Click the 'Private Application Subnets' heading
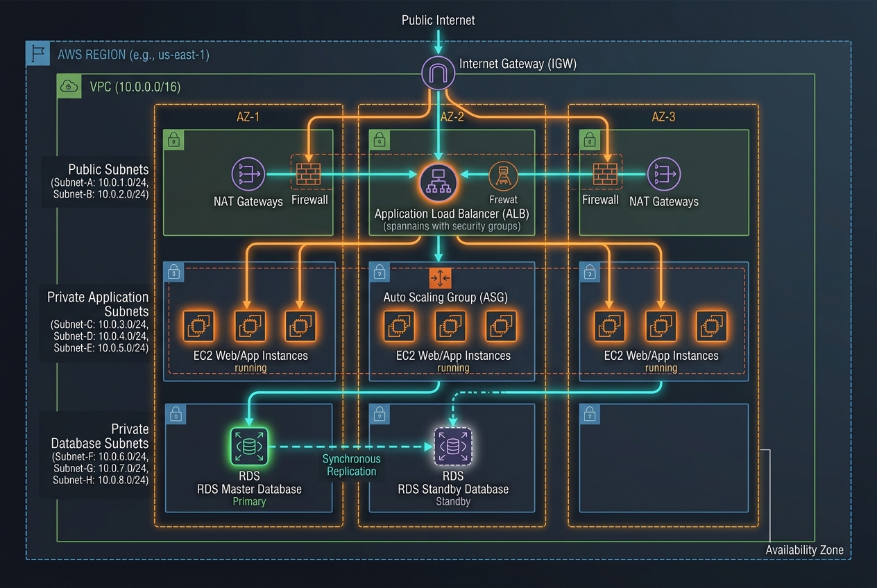 click(x=98, y=304)
